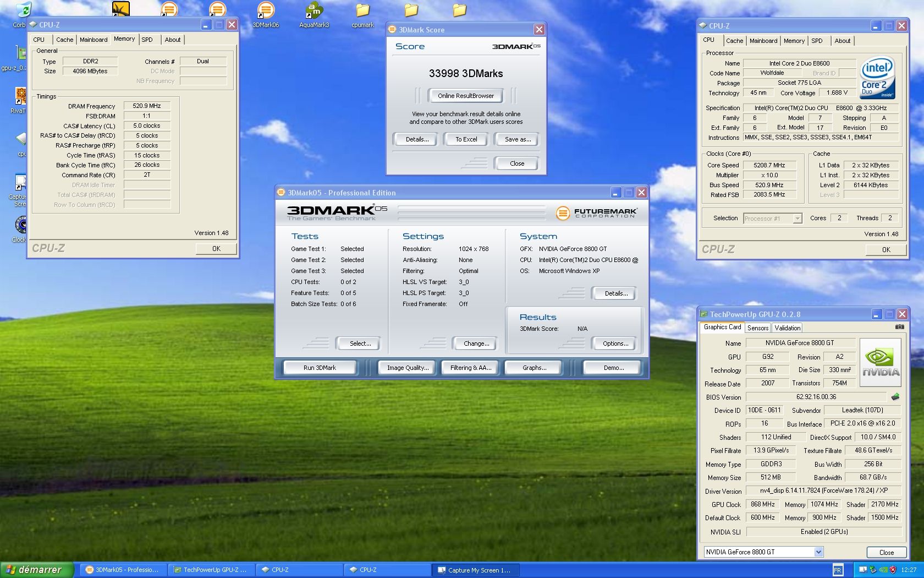This screenshot has height=578, width=924.
Task: Open the SPD tab in left CPU-Z
Action: point(147,40)
